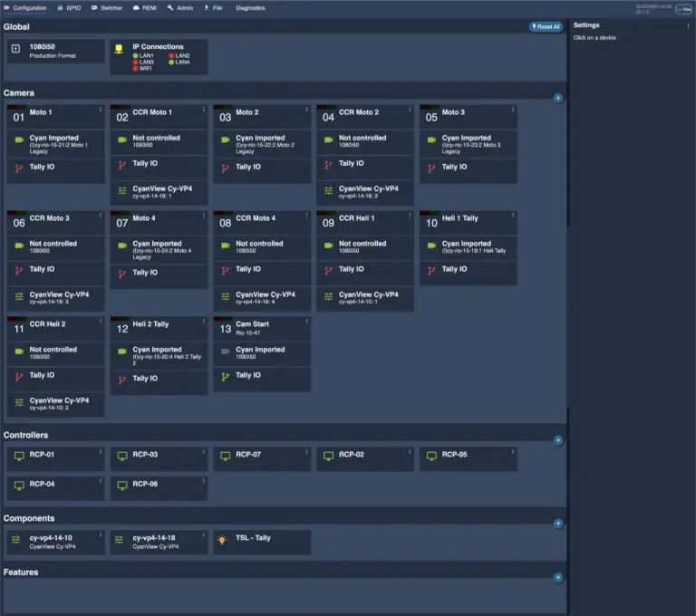Click the sliders icon on cy-vp4-14-10 component

(15, 540)
